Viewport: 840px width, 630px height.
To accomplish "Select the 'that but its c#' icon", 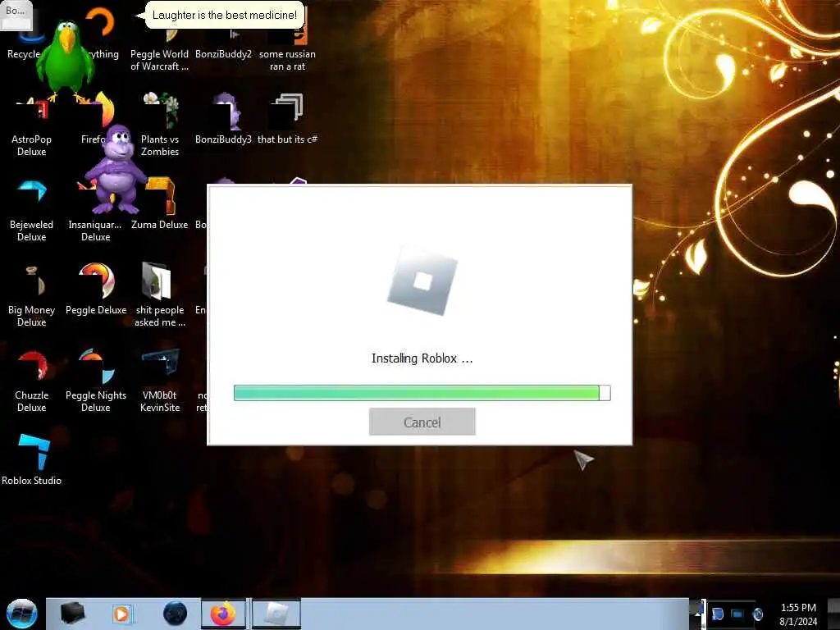I will coord(288,119).
